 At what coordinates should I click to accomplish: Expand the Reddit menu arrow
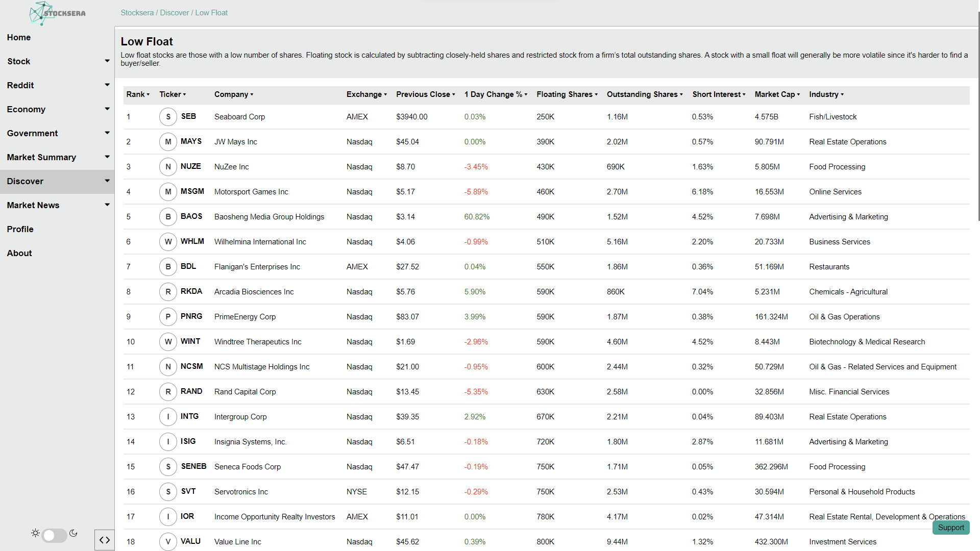point(107,85)
